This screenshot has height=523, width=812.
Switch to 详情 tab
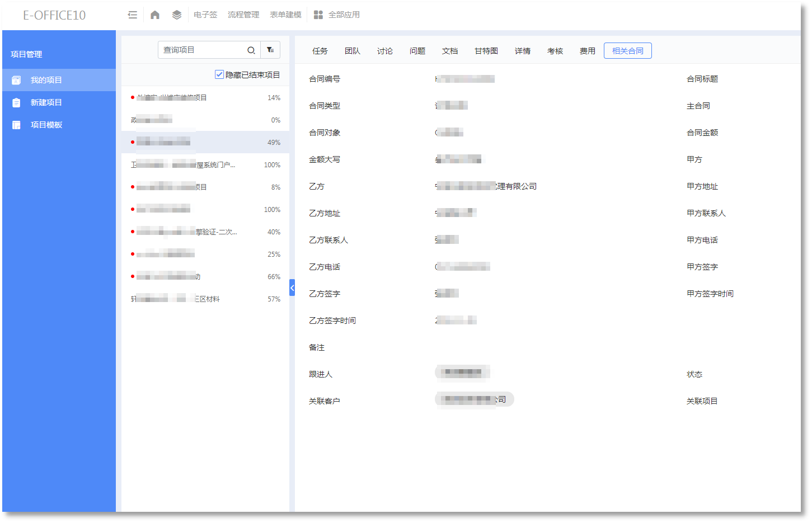coord(523,51)
